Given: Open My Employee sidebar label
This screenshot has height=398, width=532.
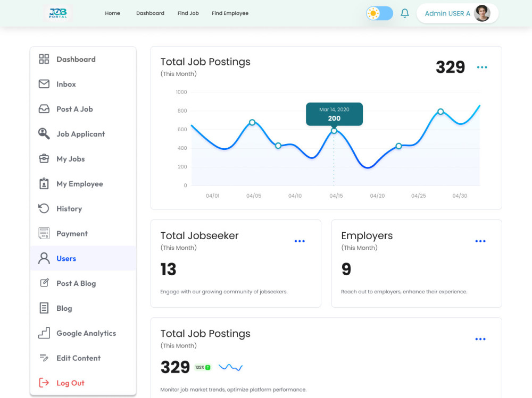Looking at the screenshot, I should coord(80,184).
